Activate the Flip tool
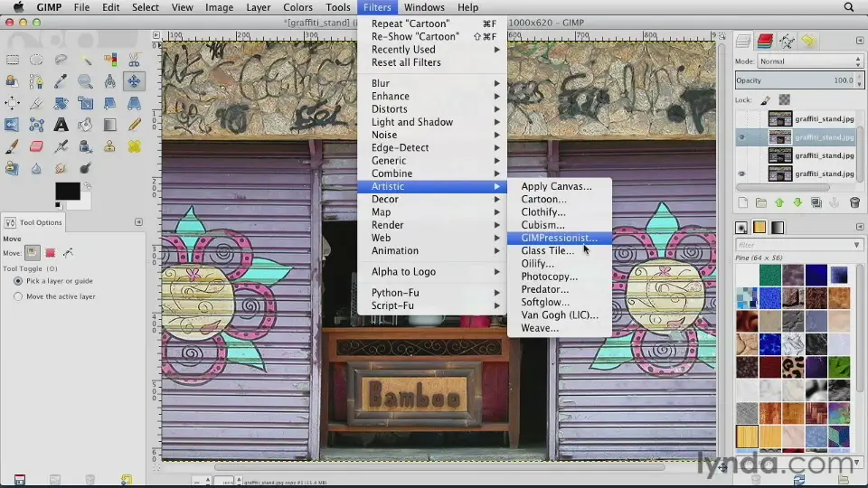Image resolution: width=868 pixels, height=488 pixels. click(12, 125)
